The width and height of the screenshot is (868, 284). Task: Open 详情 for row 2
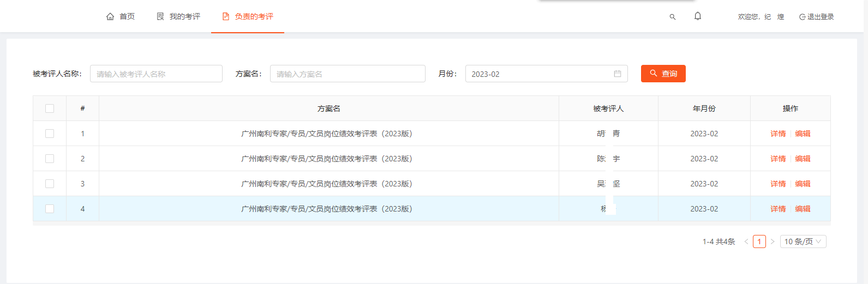coord(777,159)
